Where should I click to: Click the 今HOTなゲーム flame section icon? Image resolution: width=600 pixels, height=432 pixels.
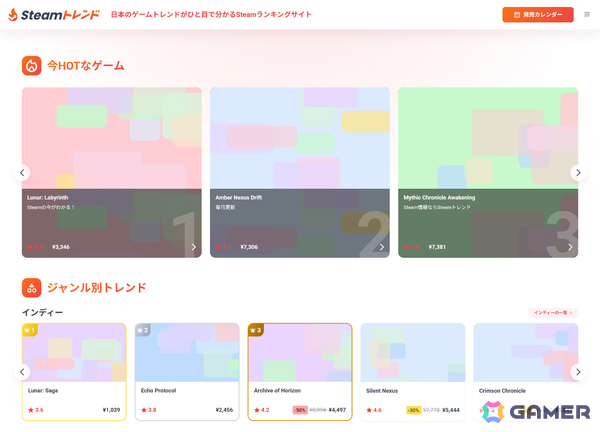pos(31,66)
